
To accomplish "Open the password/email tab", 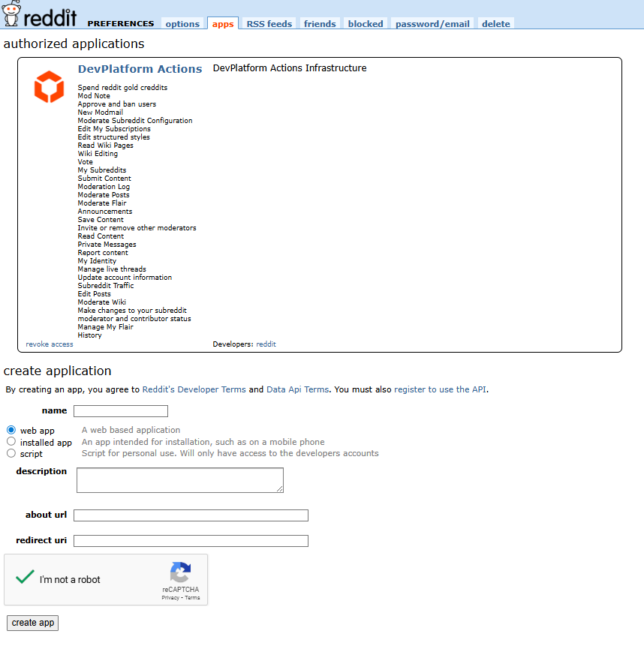I will click(x=432, y=24).
